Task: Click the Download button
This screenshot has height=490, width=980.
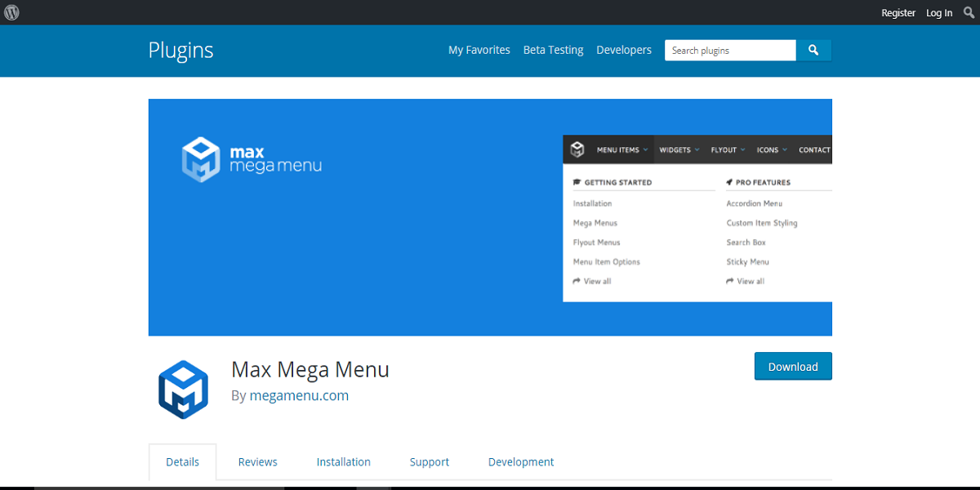Action: click(793, 366)
